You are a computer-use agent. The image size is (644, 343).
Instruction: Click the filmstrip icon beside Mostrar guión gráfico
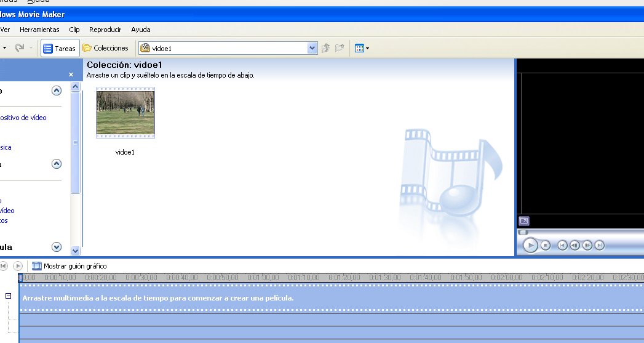pos(36,266)
